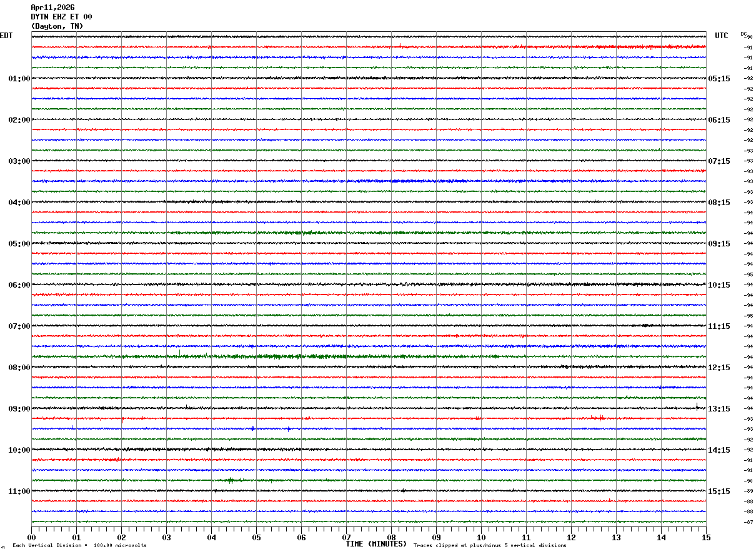756x554 pixels.
Task: Click minute 00 on the time axis
Action: pos(31,537)
